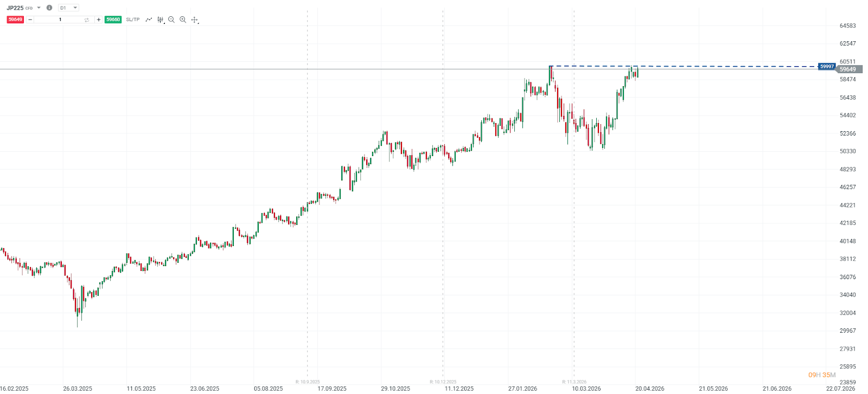Image resolution: width=868 pixels, height=394 pixels.
Task: Buy at the green 59660 price
Action: [113, 20]
